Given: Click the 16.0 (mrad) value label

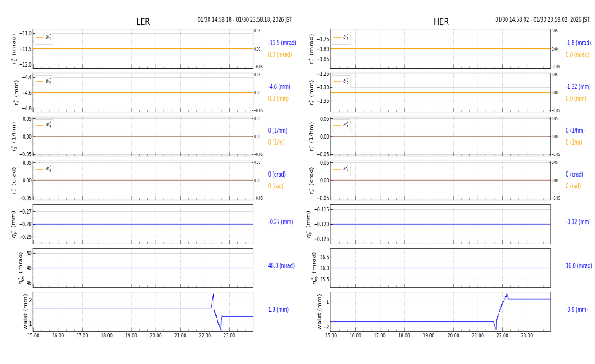Looking at the screenshot, I should (x=579, y=266).
